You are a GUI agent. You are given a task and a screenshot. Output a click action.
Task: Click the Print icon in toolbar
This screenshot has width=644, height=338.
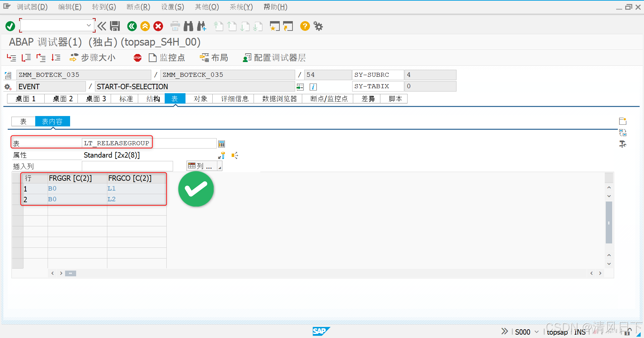[x=175, y=26]
